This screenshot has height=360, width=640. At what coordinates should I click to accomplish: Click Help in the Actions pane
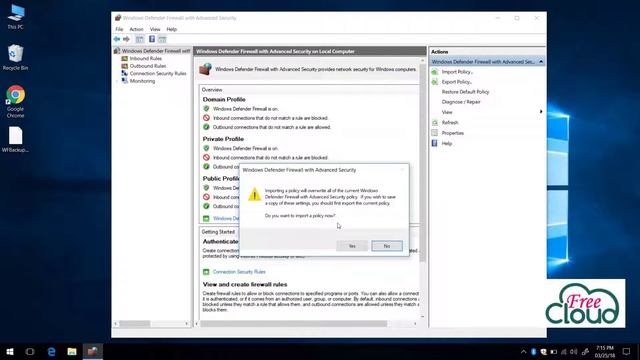click(x=447, y=144)
